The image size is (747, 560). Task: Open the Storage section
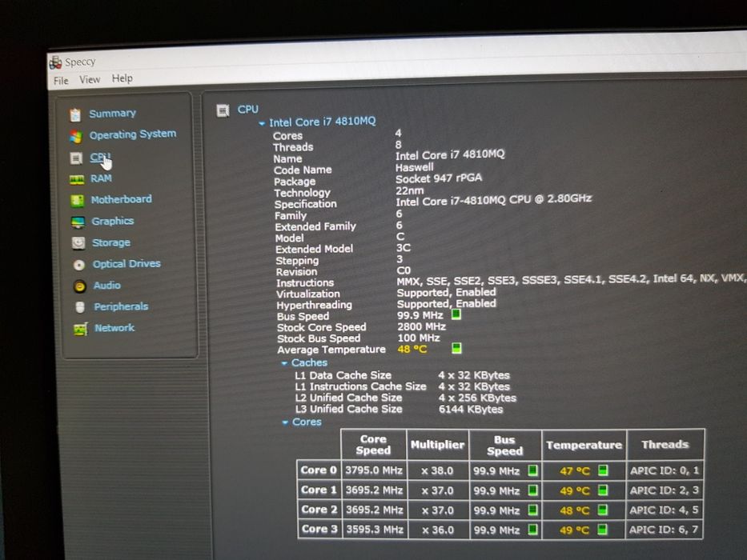[x=111, y=242]
